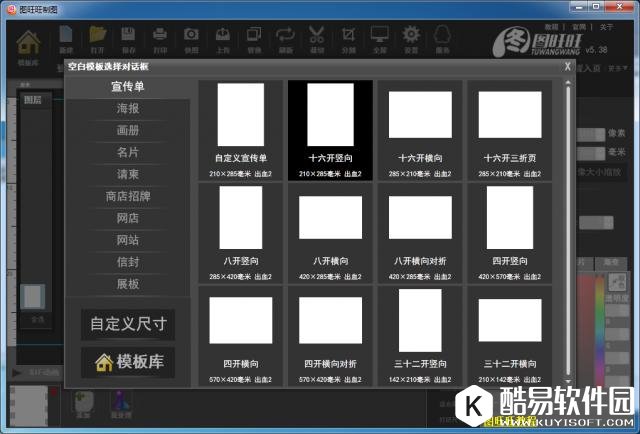The height and width of the screenshot is (434, 640).
Task: Click the 打印 printer icon
Action: (x=160, y=38)
